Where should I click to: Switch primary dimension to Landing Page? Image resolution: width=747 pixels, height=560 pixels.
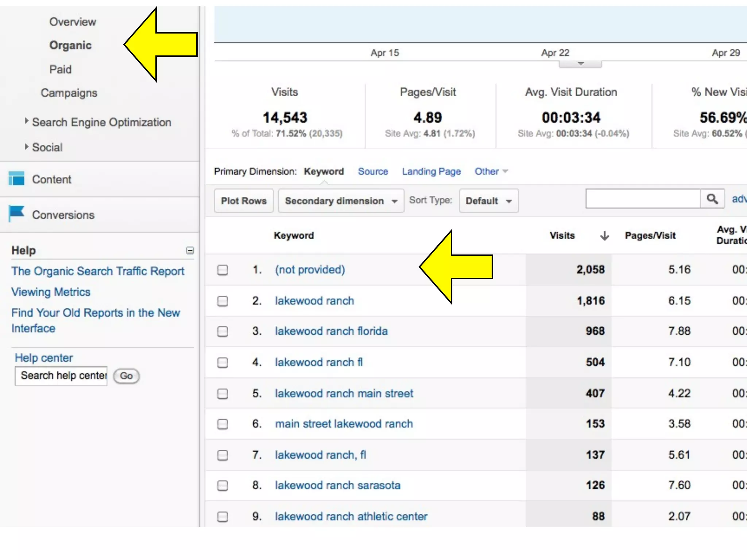[431, 171]
